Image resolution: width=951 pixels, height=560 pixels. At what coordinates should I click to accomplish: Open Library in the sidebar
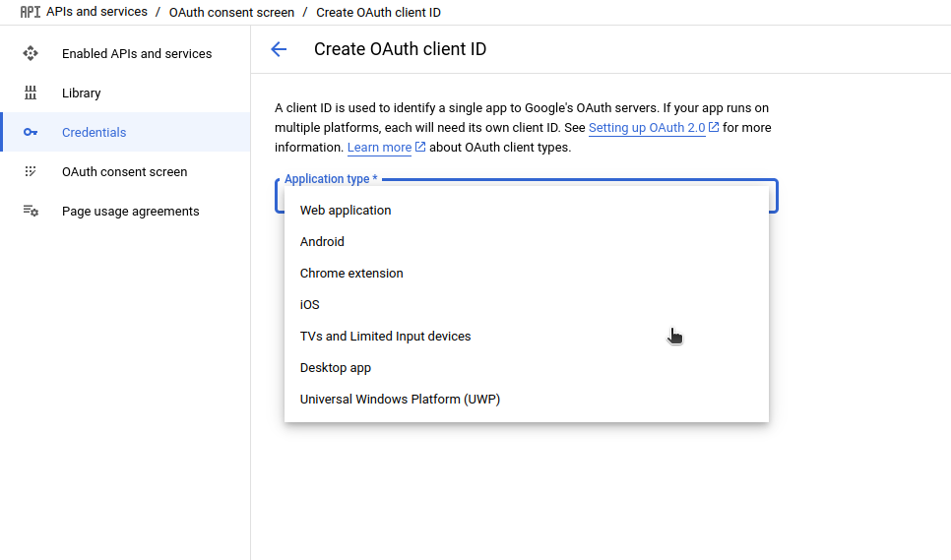click(82, 93)
